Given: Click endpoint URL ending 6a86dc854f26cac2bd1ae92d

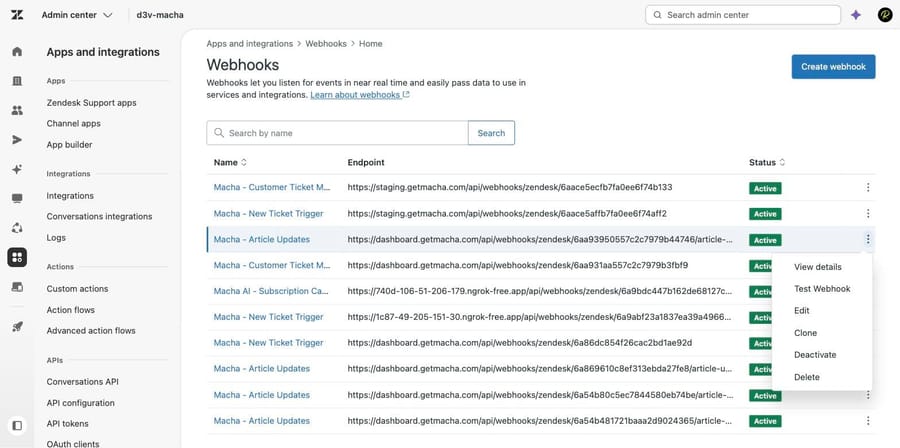Looking at the screenshot, I should tap(520, 342).
